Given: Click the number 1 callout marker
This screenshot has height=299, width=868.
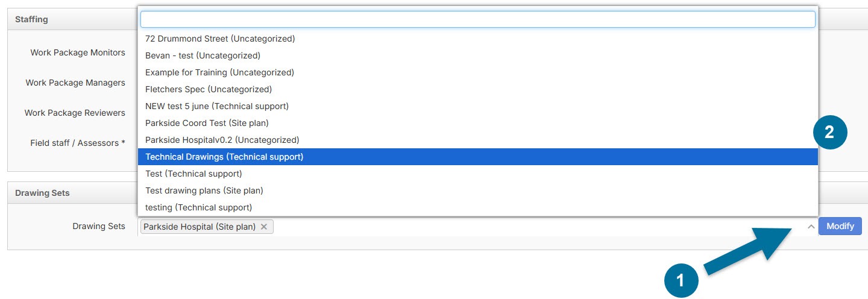Looking at the screenshot, I should point(681,280).
